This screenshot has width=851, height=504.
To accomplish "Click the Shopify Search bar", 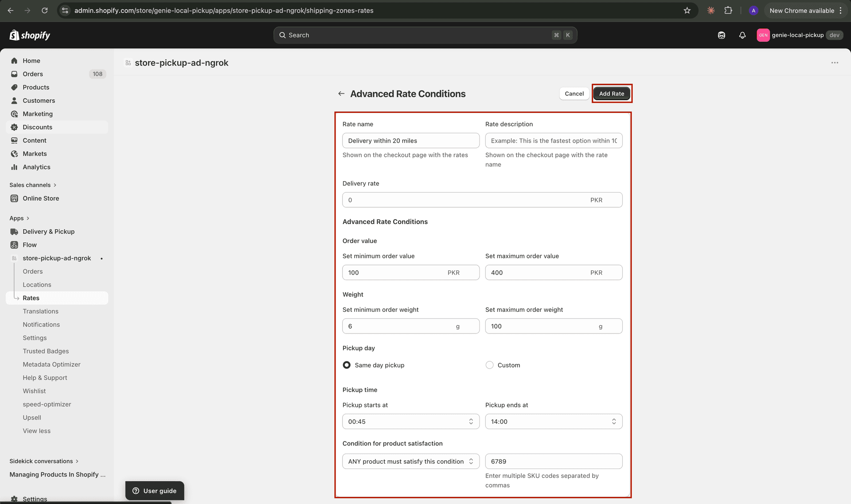I will (425, 35).
